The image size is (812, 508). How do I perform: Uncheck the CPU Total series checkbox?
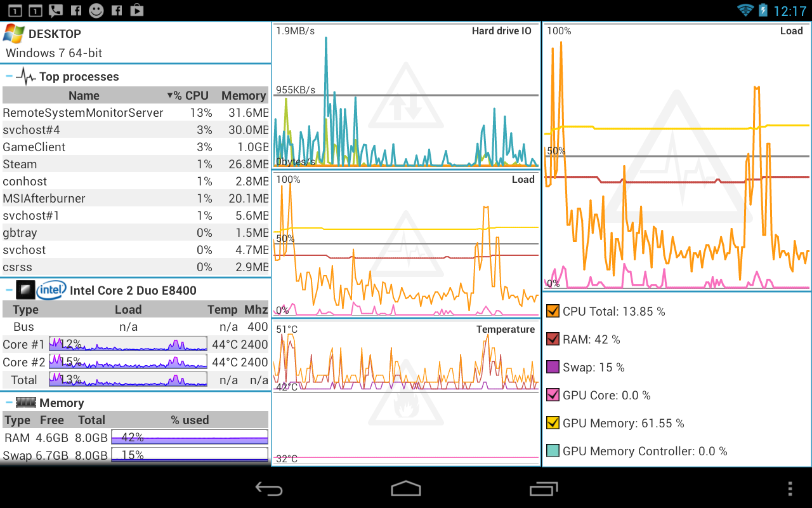(553, 311)
